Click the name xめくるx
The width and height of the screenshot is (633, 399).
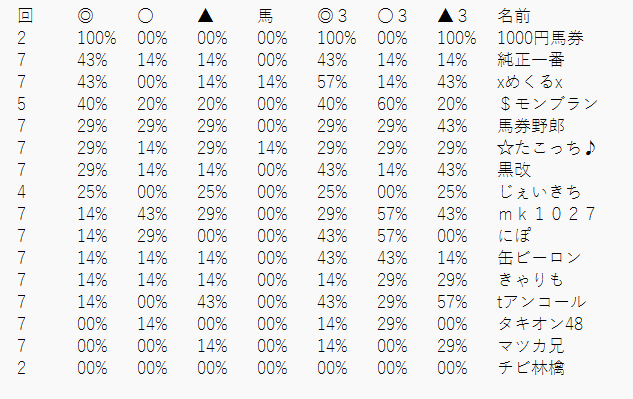[530, 82]
